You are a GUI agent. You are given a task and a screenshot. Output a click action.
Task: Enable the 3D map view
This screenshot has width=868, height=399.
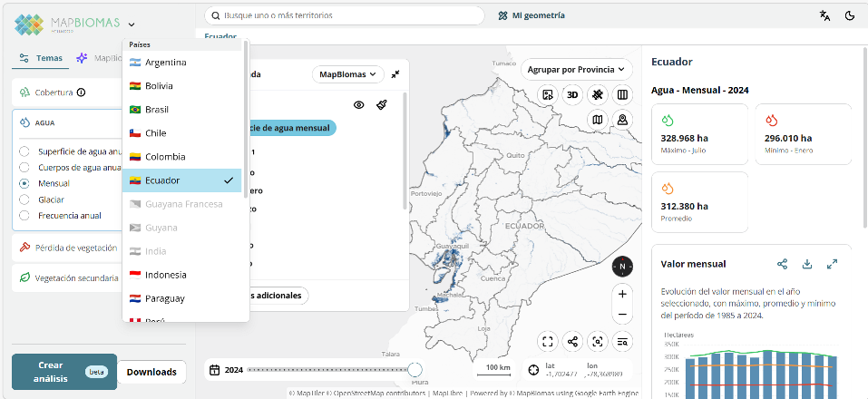(x=572, y=94)
